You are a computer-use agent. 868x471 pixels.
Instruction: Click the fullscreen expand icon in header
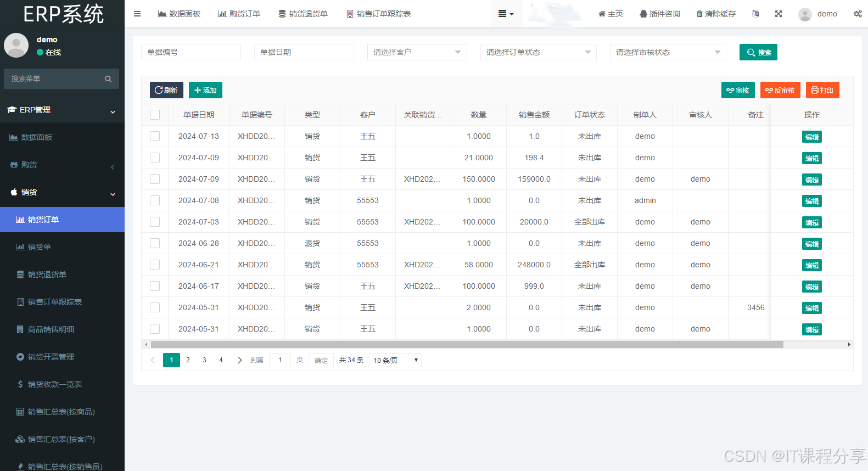pyautogui.click(x=779, y=14)
